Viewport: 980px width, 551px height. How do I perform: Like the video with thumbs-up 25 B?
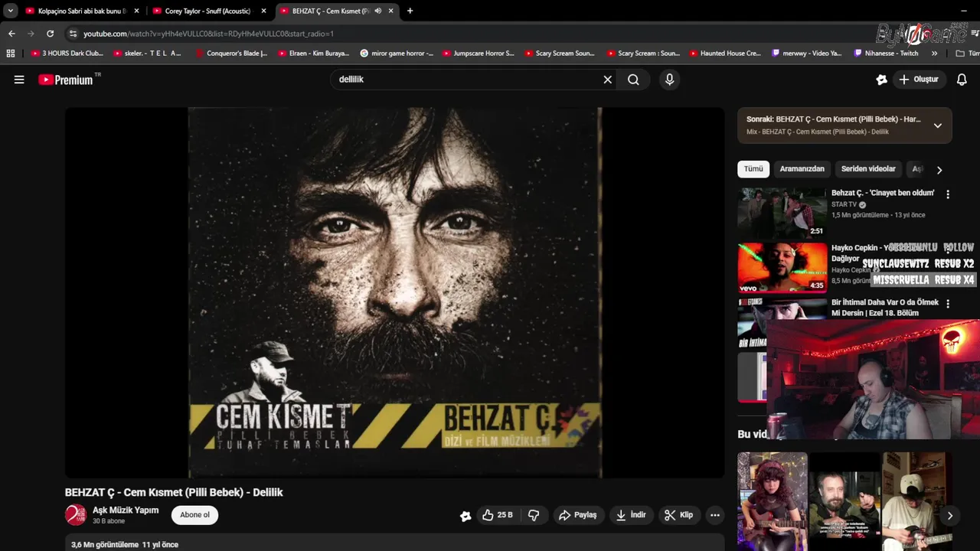498,515
